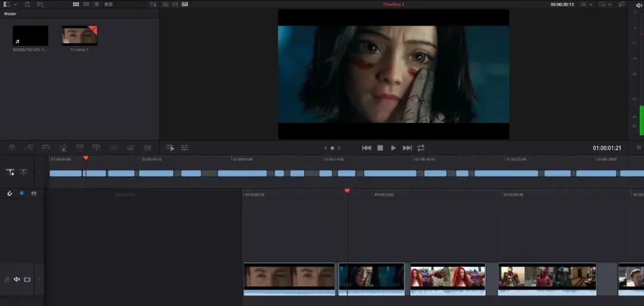Lock the video track with padlock icon
Screen dimensions: 644x306
point(7,279)
